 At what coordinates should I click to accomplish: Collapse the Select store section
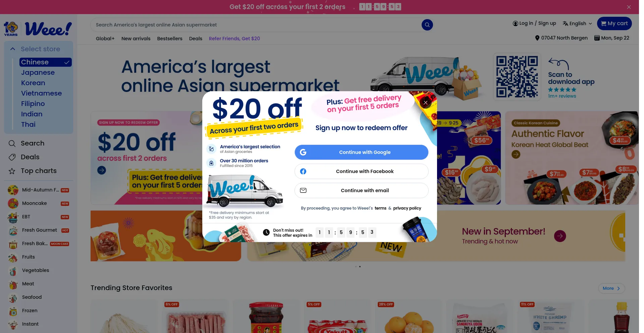(x=13, y=49)
